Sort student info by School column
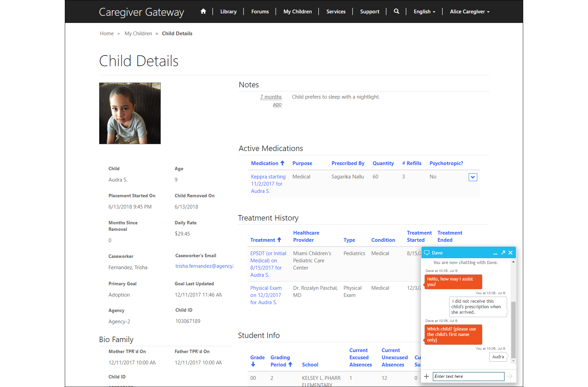 click(310, 365)
